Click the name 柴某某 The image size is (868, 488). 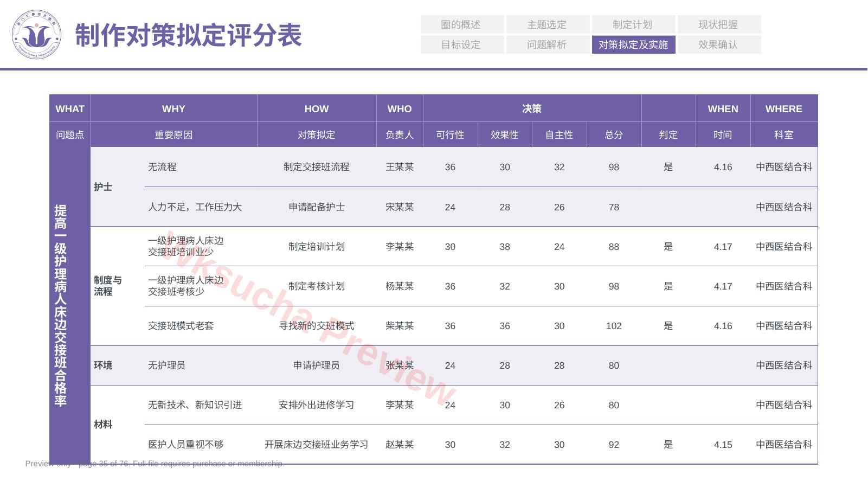(x=400, y=325)
